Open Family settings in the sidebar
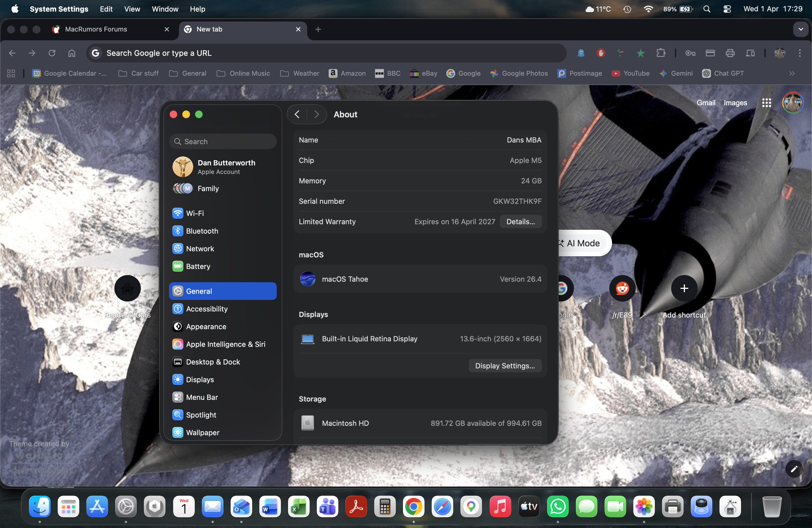Screen dimensions: 812x528 (x=222, y=189)
